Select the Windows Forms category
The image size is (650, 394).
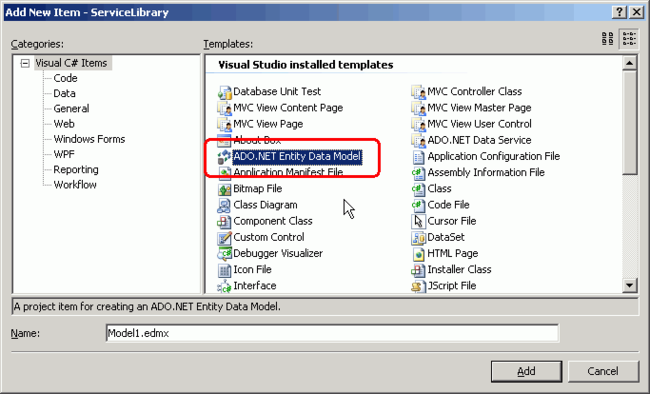pos(89,139)
